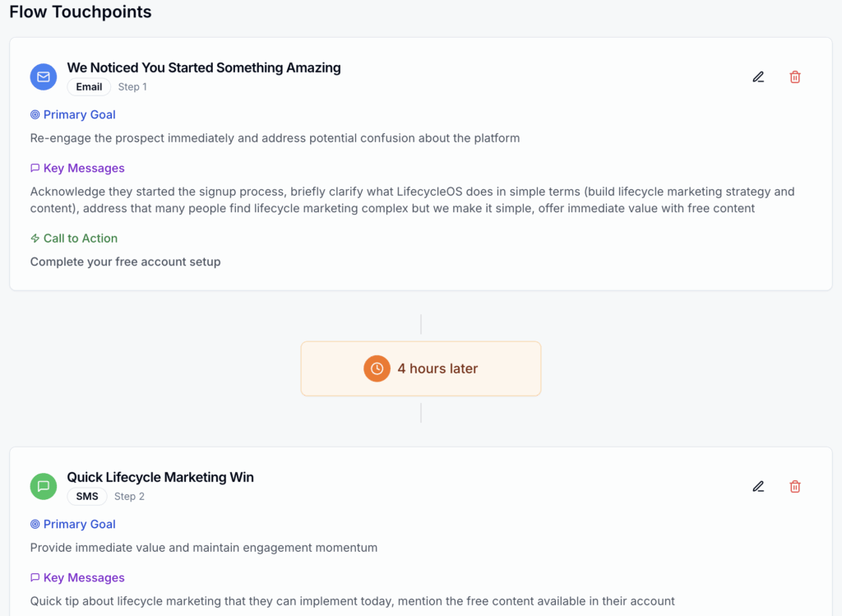Click the 'We Noticed You Started Something Amazing' title
The height and width of the screenshot is (616, 842).
204,67
